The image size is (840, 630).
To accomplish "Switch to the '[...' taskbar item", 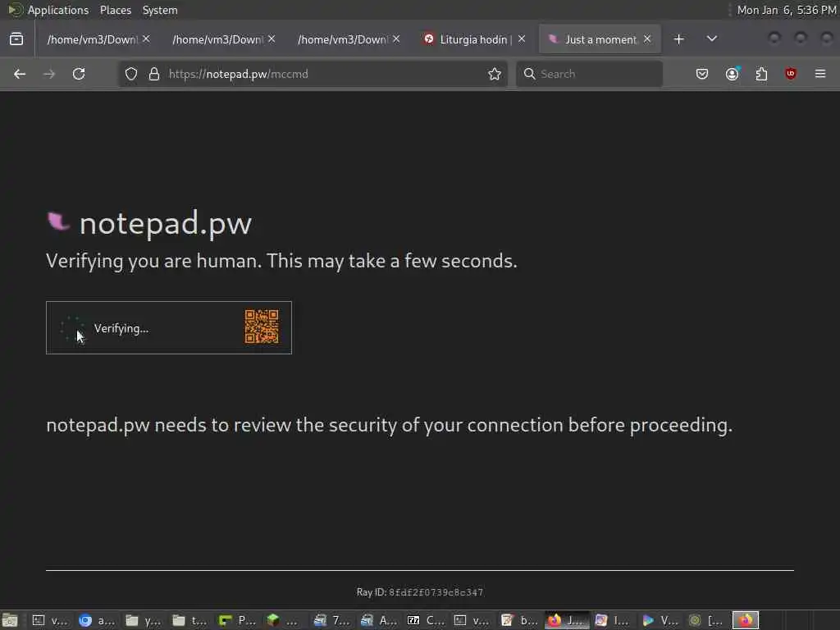I will click(x=706, y=620).
